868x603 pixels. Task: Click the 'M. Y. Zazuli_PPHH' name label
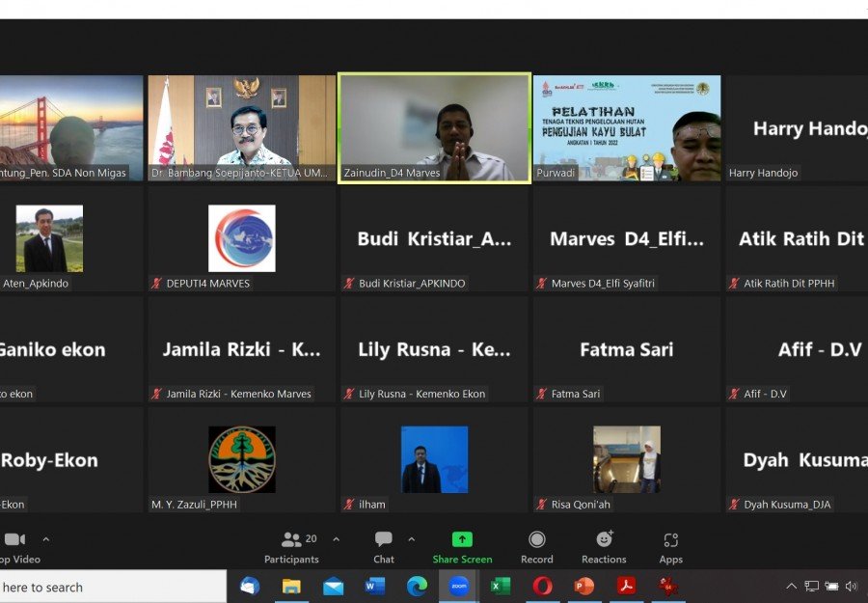coord(194,505)
